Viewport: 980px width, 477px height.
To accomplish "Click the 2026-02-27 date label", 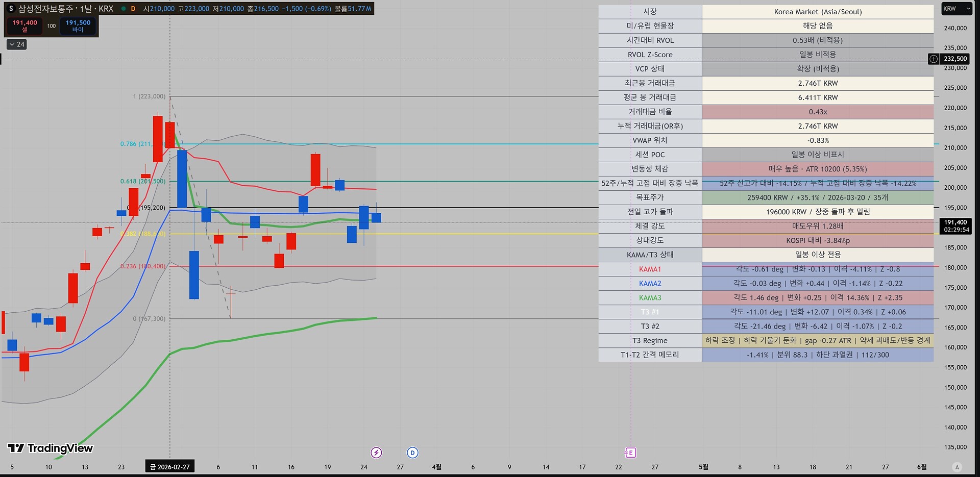I will [170, 467].
